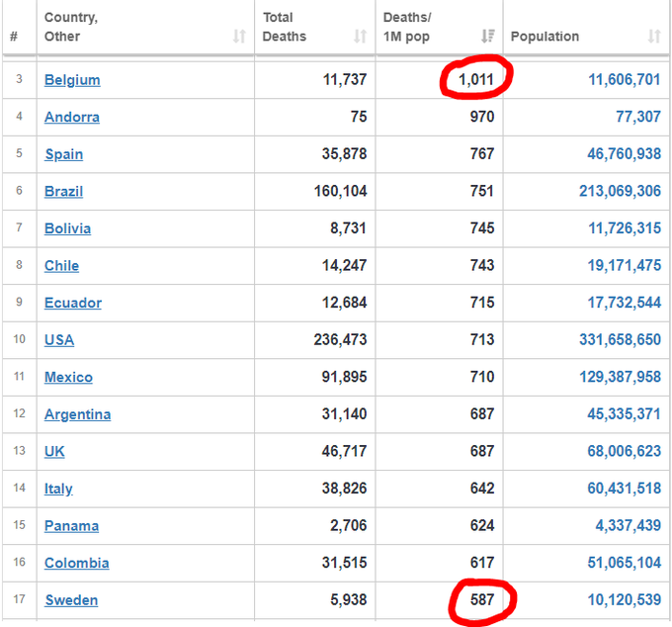Image resolution: width=672 pixels, height=627 pixels.
Task: Select Brazil total deaths 160,104
Action: point(340,191)
